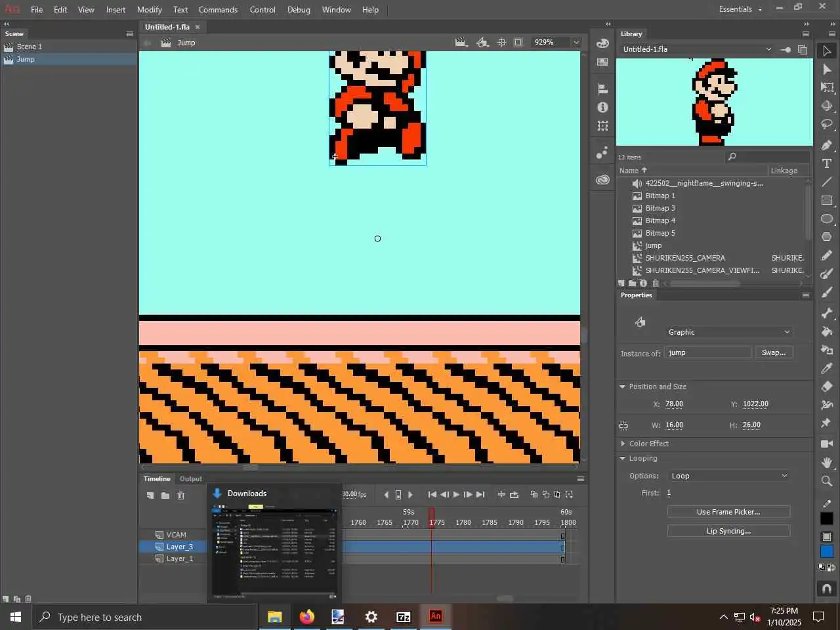Select the Oval tool

click(x=827, y=219)
